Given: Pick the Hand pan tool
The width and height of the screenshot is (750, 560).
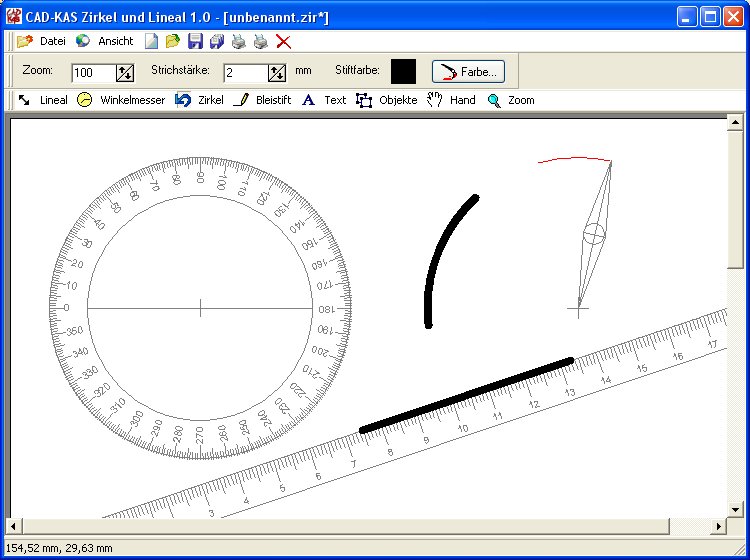Looking at the screenshot, I should tap(452, 100).
